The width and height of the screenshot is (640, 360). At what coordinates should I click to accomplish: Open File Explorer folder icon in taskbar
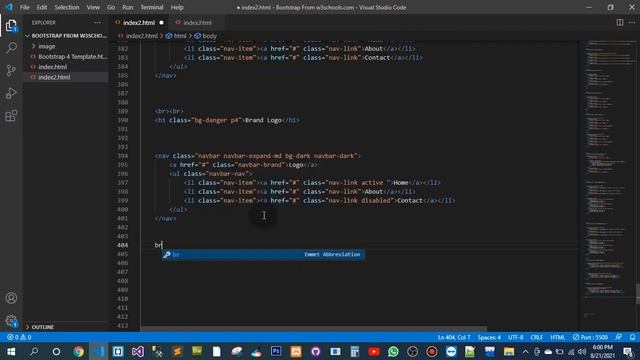509,351
